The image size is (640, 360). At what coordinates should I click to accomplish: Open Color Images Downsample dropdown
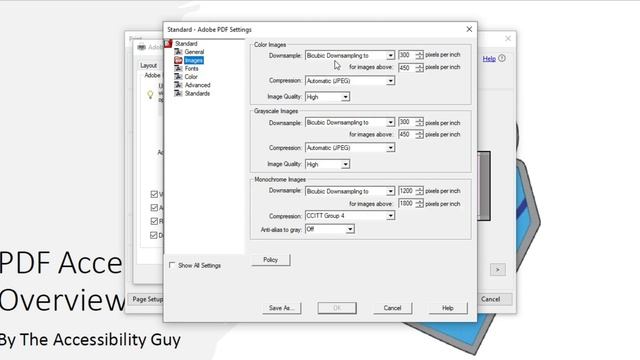click(x=350, y=55)
